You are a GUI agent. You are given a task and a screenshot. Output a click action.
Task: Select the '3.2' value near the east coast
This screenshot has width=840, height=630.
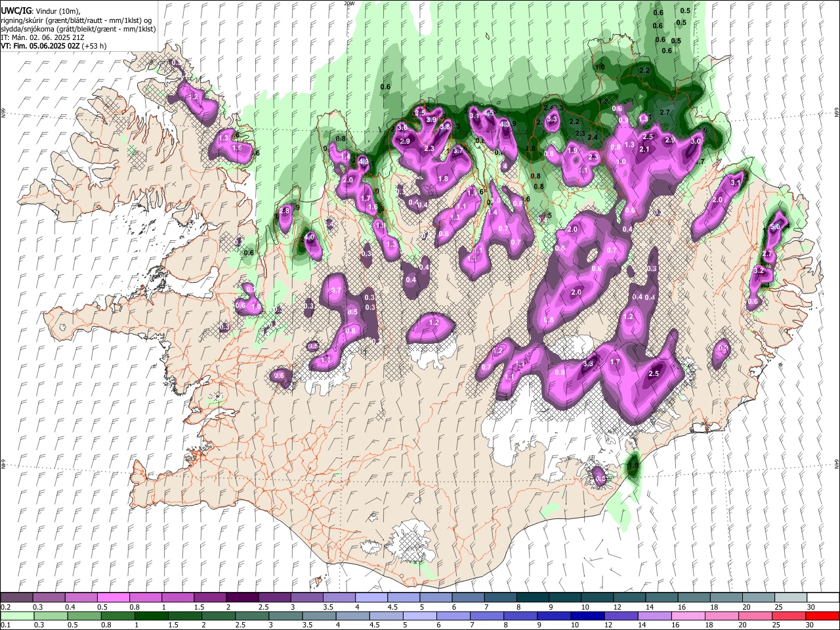[x=759, y=270]
